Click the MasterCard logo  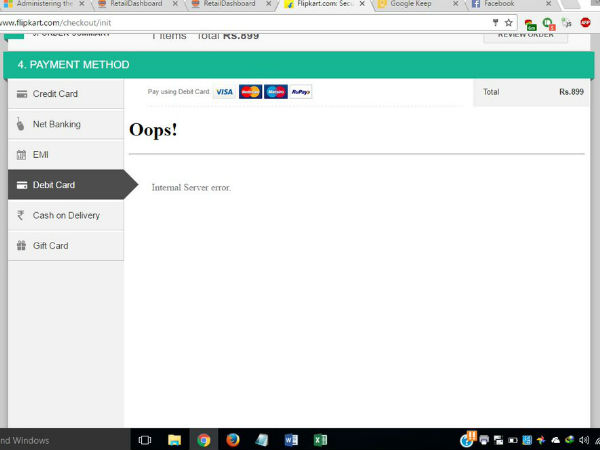(250, 92)
